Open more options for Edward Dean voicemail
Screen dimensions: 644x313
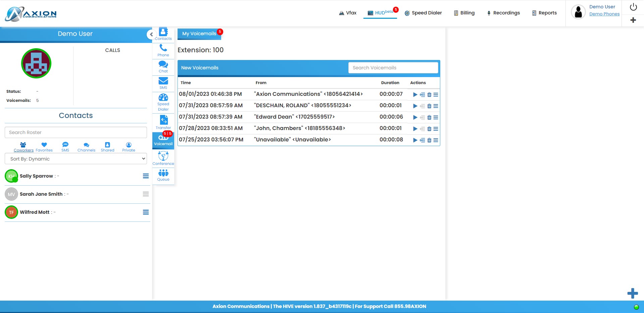(436, 118)
